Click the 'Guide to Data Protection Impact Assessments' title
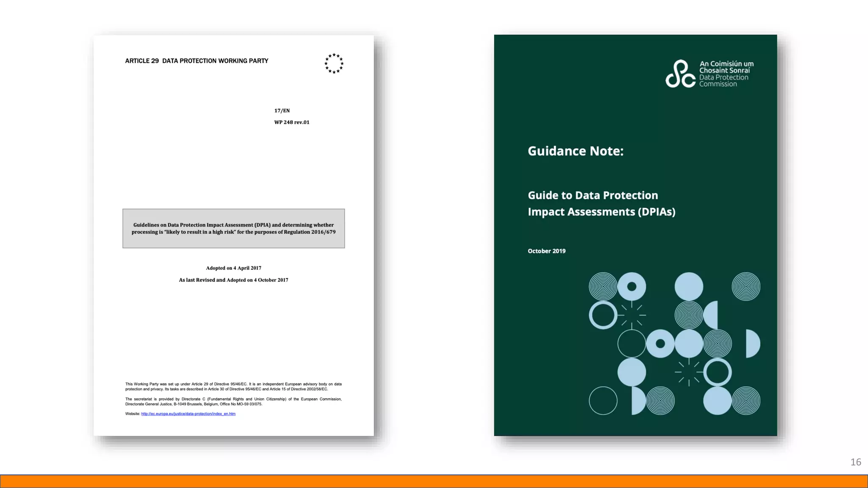The width and height of the screenshot is (868, 488). point(601,203)
